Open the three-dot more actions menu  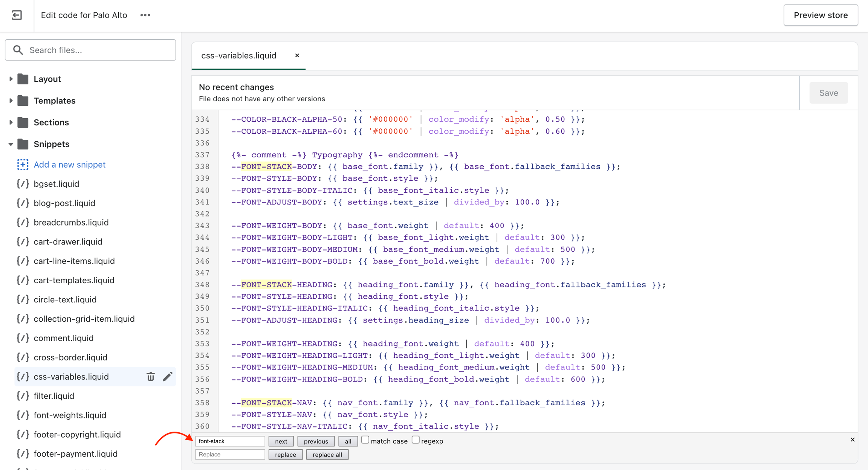click(145, 15)
